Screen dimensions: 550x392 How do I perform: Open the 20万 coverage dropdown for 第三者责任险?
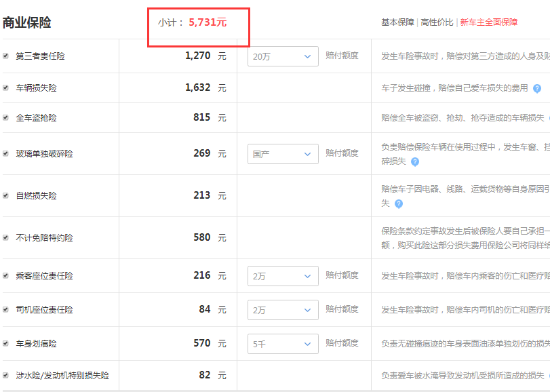pyautogui.click(x=283, y=56)
